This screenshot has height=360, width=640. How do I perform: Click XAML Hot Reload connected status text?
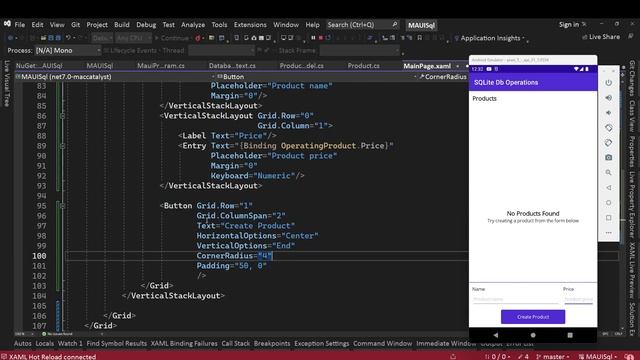click(52, 357)
